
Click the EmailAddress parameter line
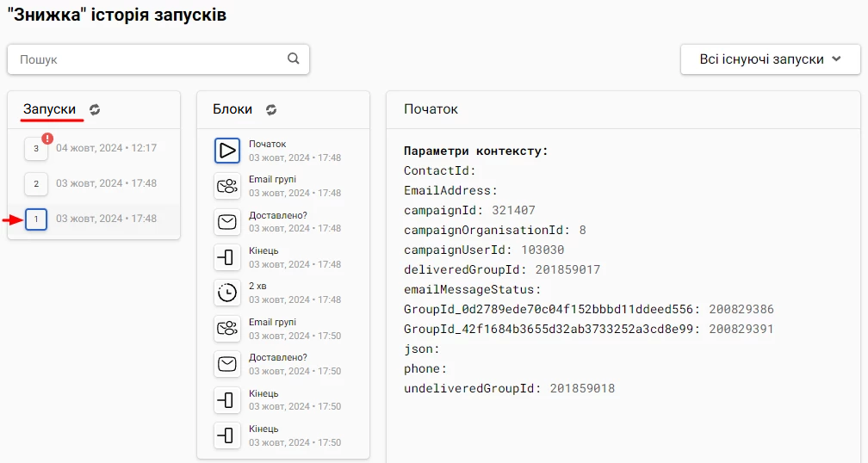tap(450, 190)
